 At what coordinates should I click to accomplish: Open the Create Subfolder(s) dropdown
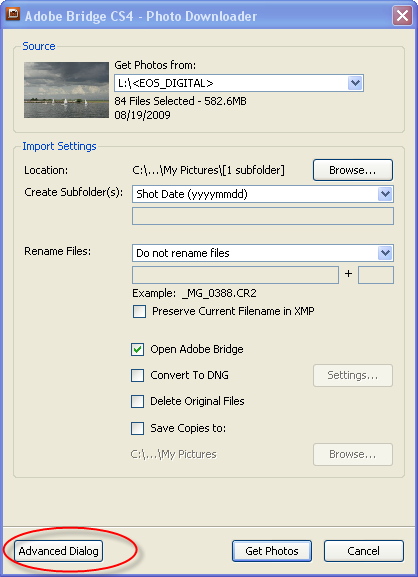263,194
